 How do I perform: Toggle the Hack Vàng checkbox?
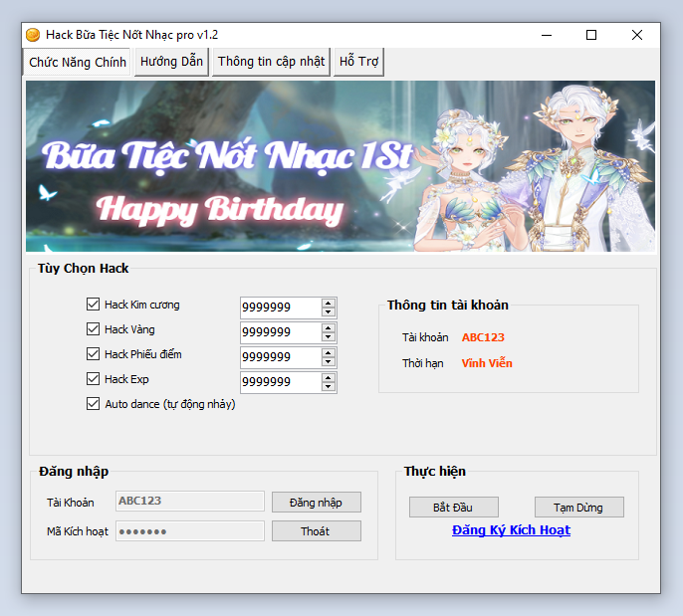tap(94, 329)
